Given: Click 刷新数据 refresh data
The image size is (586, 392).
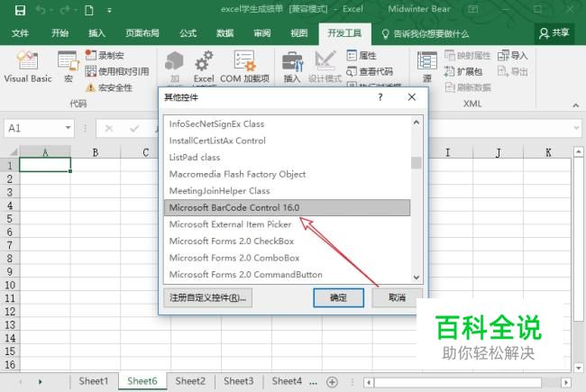Looking at the screenshot, I should click(x=468, y=87).
